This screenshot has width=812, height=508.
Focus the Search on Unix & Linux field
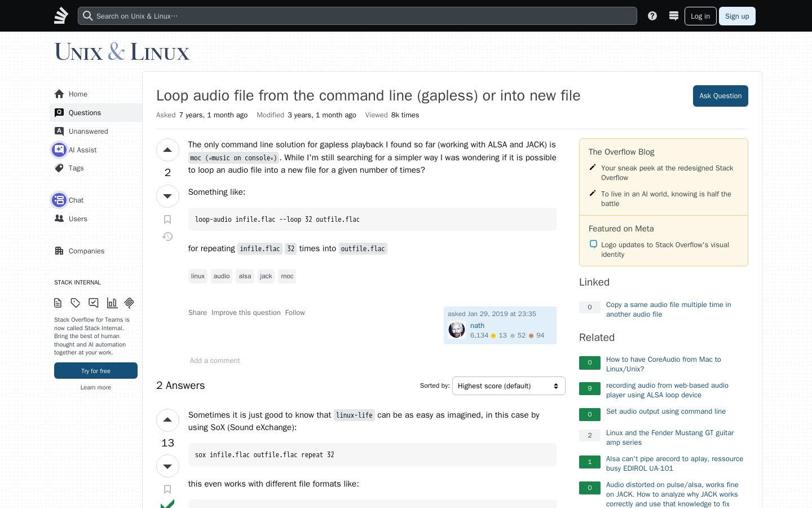(358, 16)
